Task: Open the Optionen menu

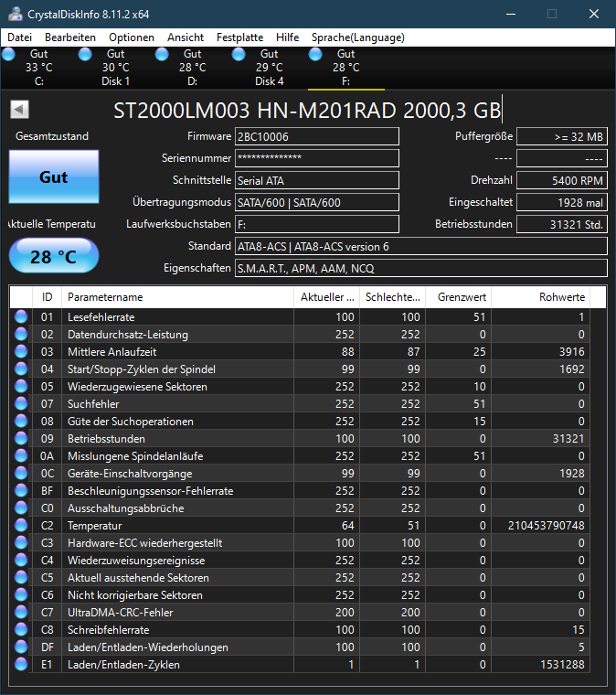Action: (x=132, y=37)
